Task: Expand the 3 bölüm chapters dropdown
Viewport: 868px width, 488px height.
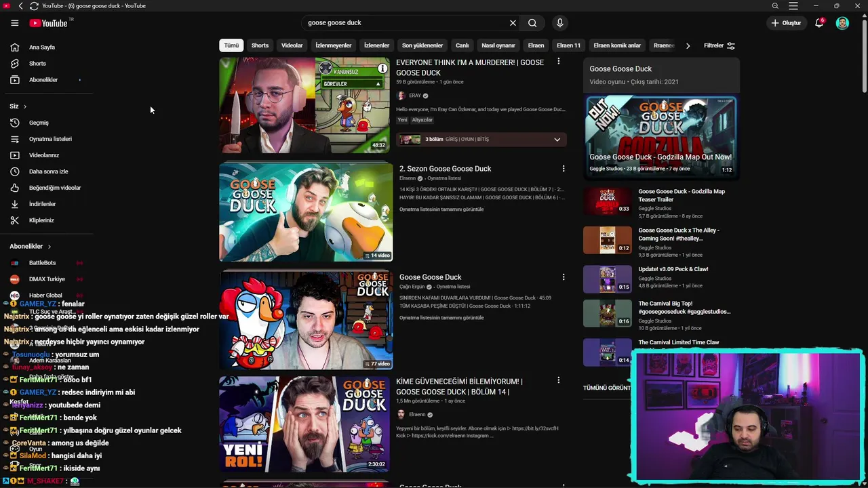Action: coord(557,140)
